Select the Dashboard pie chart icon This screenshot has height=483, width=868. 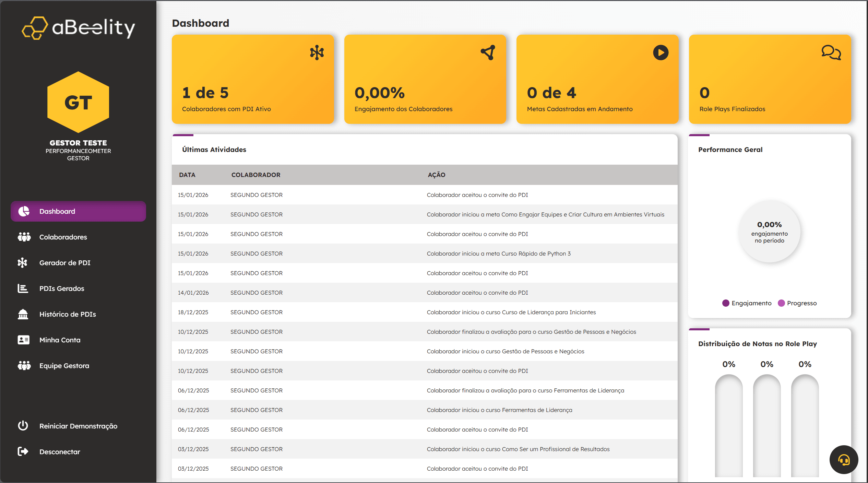click(23, 211)
